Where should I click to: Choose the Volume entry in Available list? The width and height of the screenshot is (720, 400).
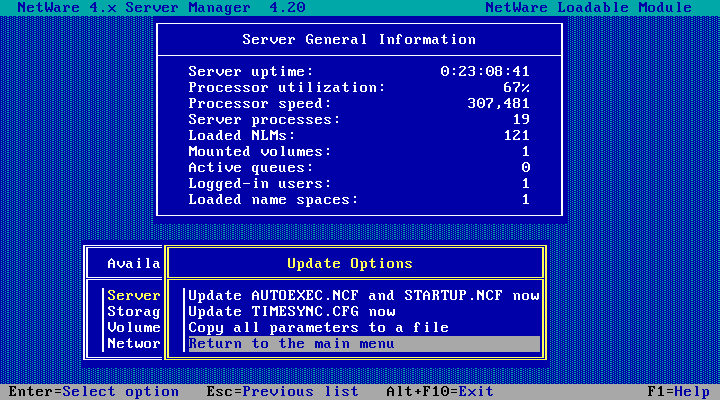pos(134,327)
